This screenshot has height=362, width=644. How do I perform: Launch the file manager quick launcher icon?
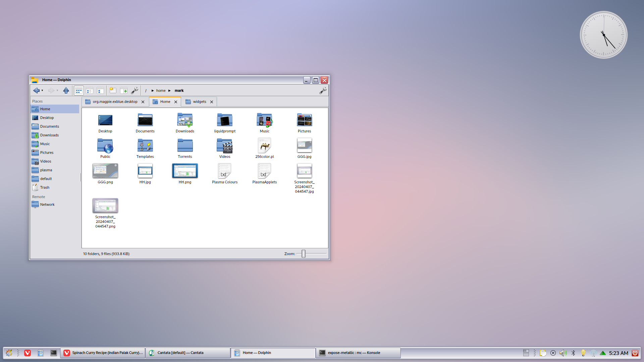(x=41, y=353)
